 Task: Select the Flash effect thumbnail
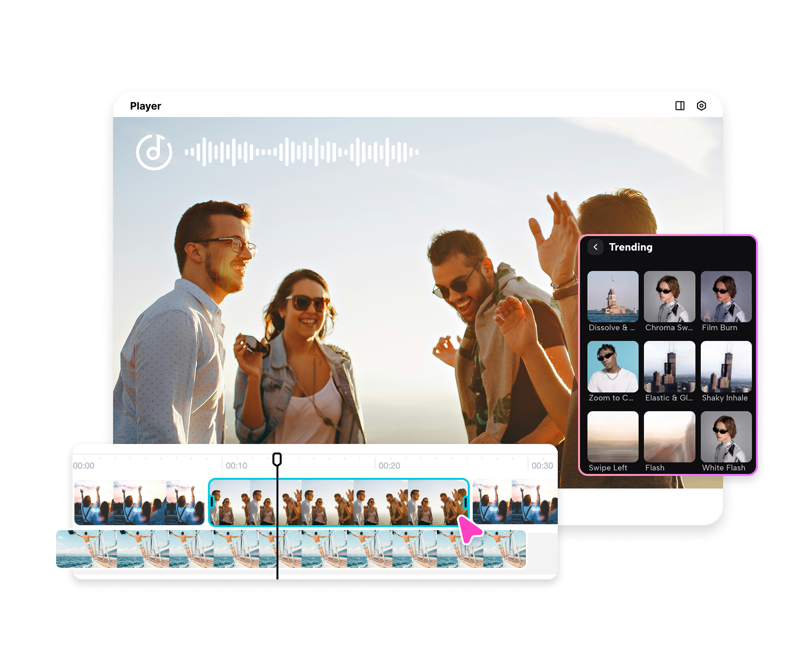tap(669, 437)
